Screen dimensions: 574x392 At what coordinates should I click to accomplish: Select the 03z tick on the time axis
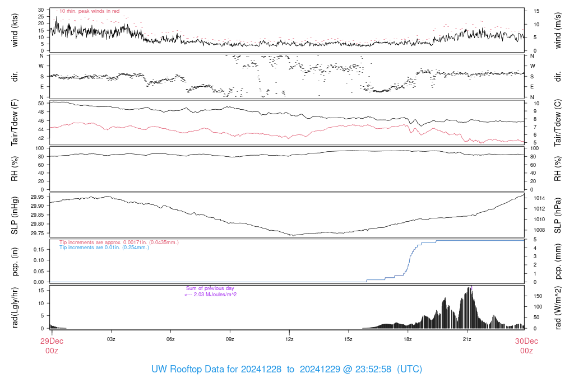(x=111, y=339)
